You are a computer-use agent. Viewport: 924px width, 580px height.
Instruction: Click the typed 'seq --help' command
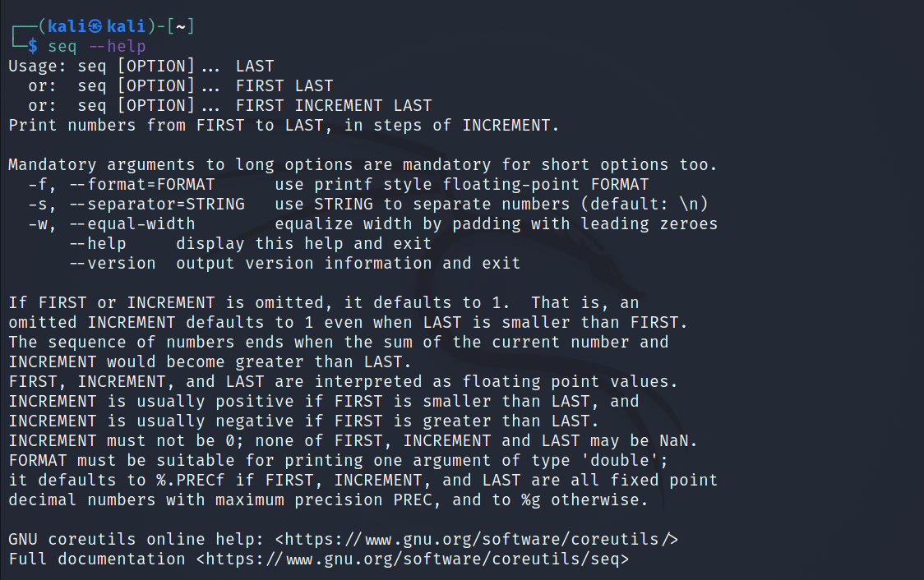point(97,47)
